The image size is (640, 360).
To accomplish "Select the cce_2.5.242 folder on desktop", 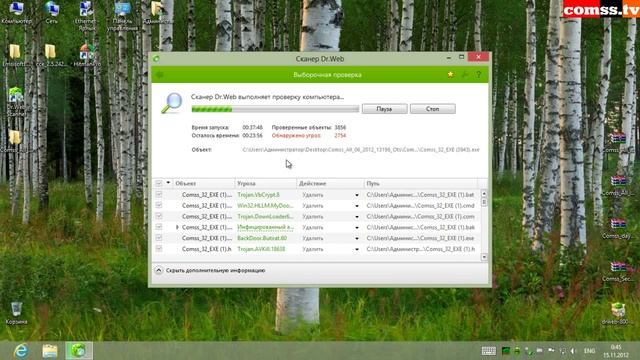I will [x=51, y=56].
